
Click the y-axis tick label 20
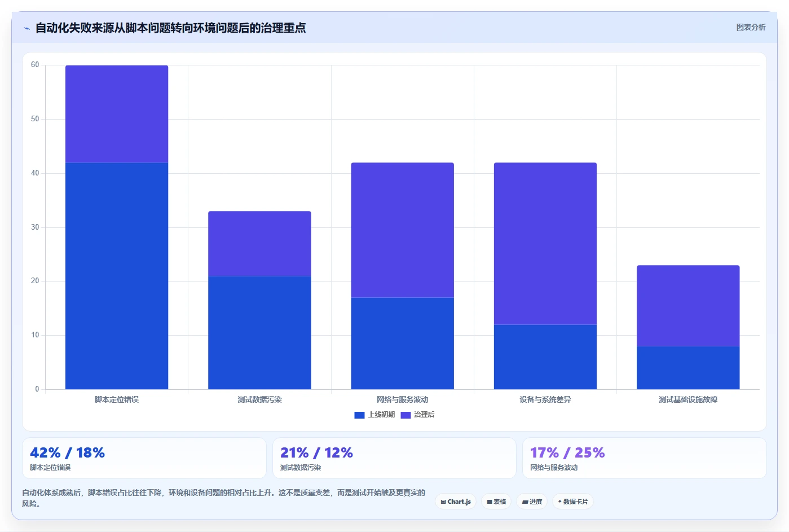(x=35, y=281)
